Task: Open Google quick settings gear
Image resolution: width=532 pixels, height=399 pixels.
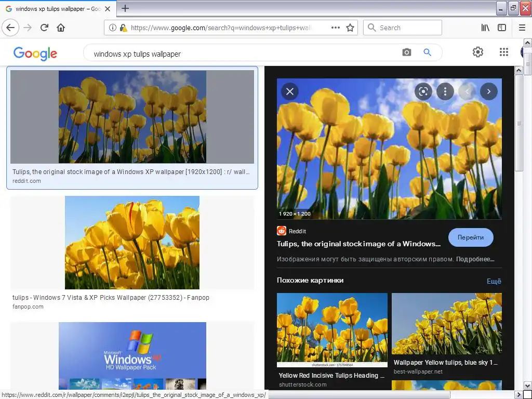Action: [x=478, y=52]
